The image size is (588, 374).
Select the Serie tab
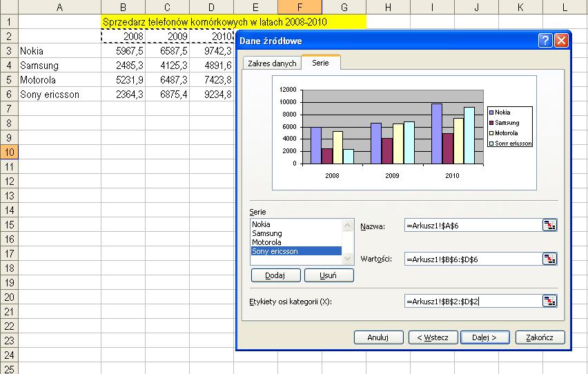[x=321, y=63]
